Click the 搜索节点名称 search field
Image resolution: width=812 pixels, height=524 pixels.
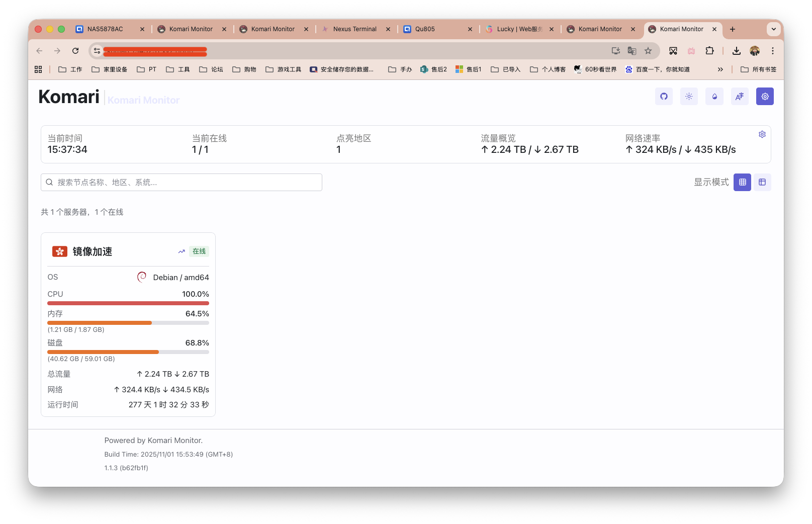click(181, 182)
